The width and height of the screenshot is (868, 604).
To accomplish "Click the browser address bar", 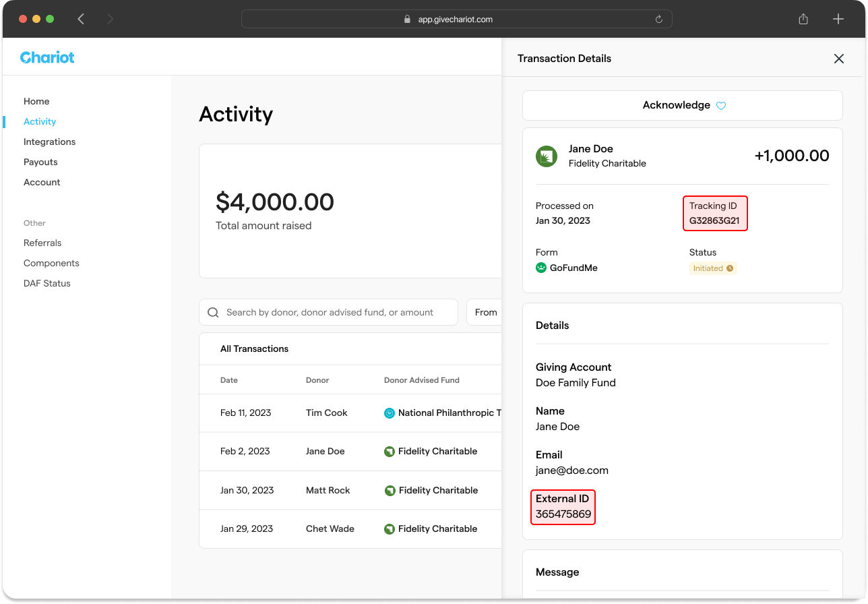I will point(456,20).
